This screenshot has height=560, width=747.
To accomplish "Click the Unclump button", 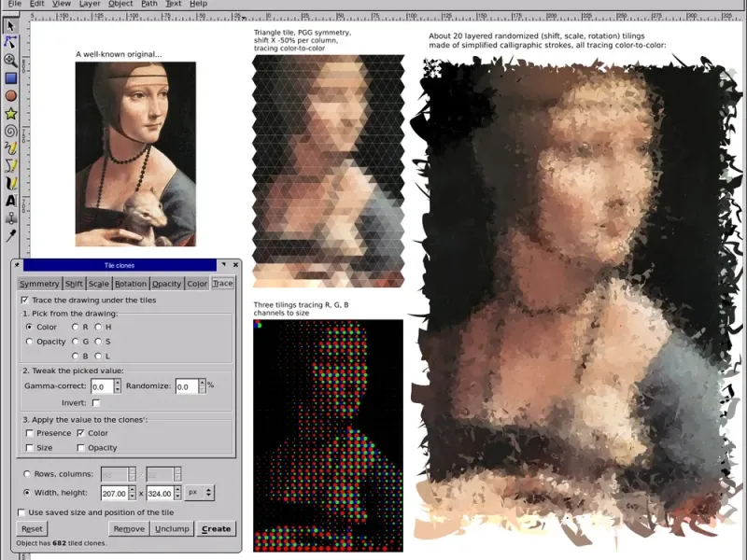I will coord(172,528).
